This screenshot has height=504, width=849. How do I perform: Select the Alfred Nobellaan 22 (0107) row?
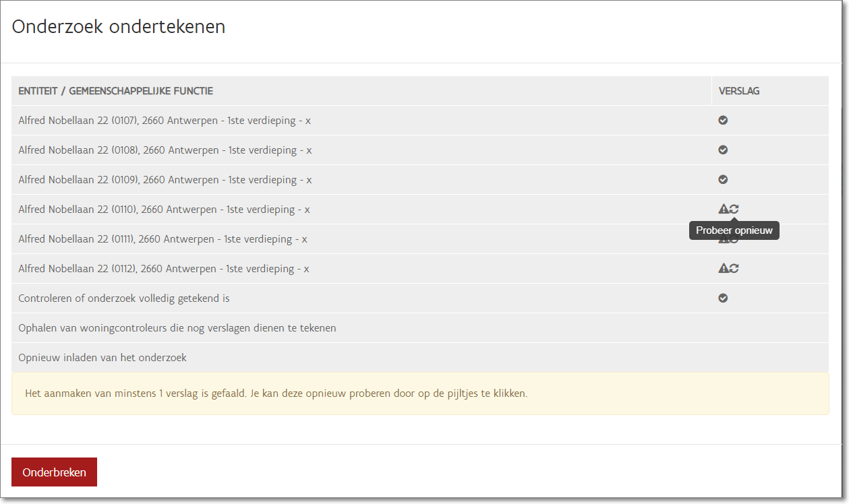pyautogui.click(x=165, y=121)
